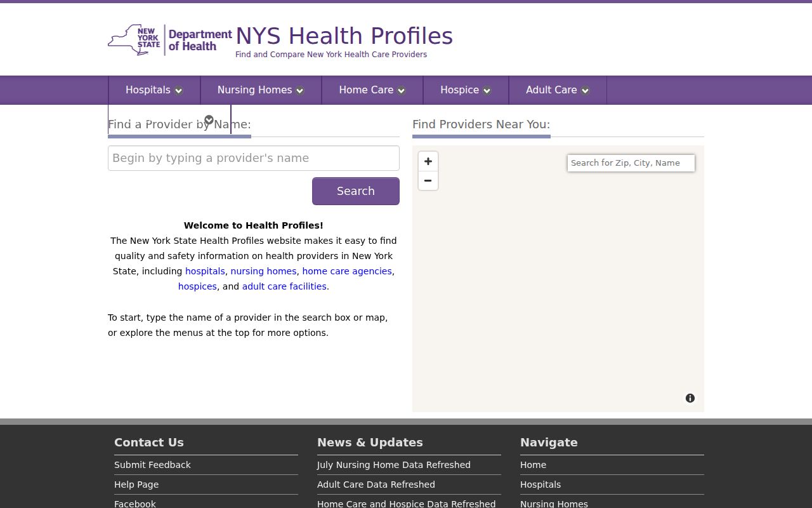Image resolution: width=812 pixels, height=508 pixels.
Task: Click the NYS Health Profiles site title
Action: pyautogui.click(x=344, y=36)
